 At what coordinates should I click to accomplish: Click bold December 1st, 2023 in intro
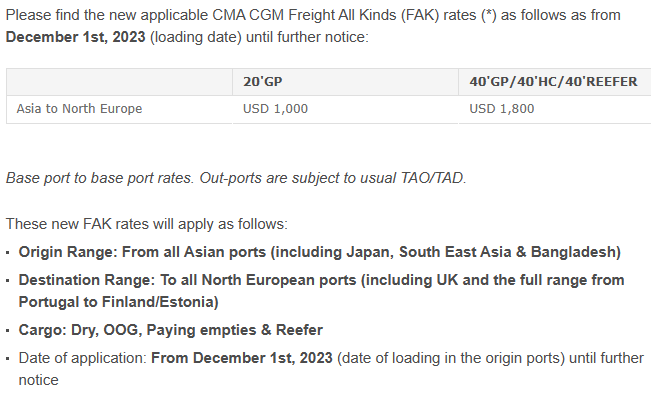(x=76, y=37)
